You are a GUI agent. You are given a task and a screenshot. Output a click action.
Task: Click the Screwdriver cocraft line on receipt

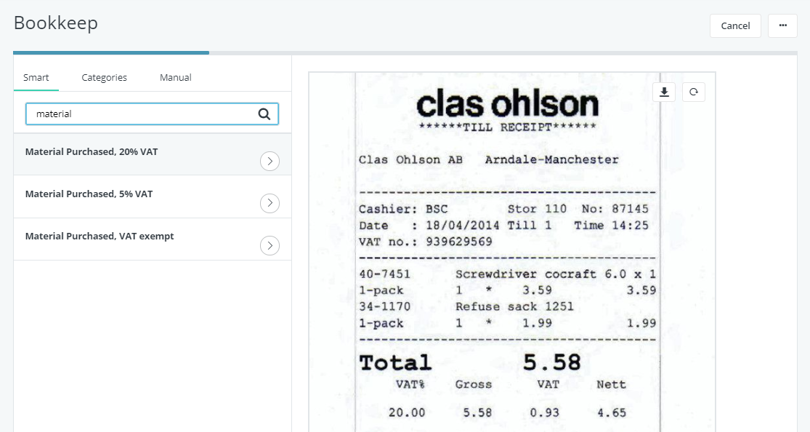(555, 274)
